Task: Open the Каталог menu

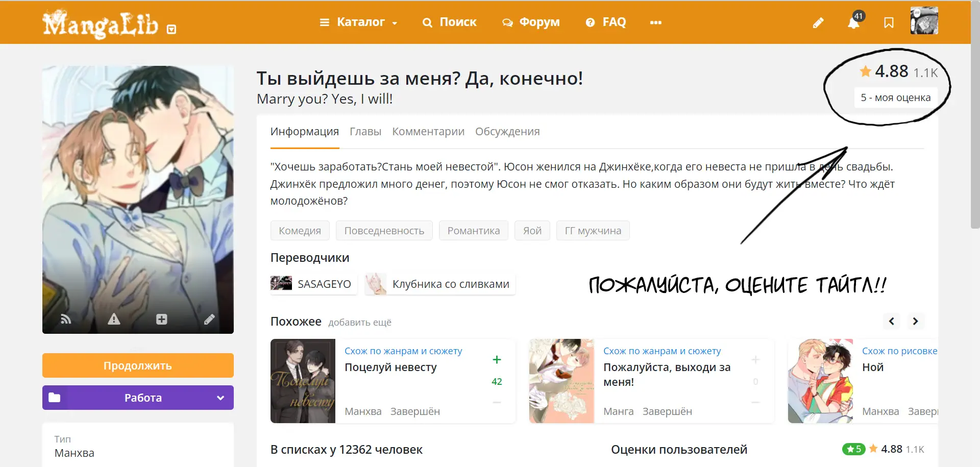Action: click(x=359, y=22)
